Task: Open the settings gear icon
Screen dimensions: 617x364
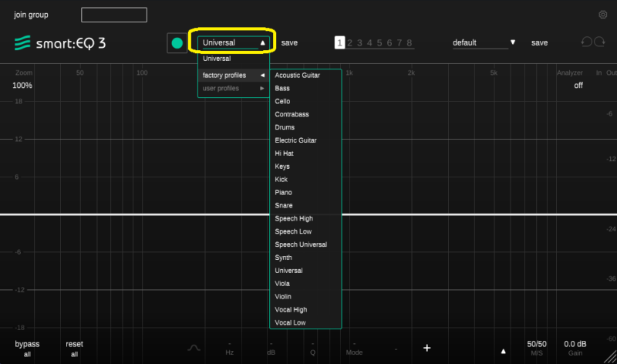Action: [602, 15]
